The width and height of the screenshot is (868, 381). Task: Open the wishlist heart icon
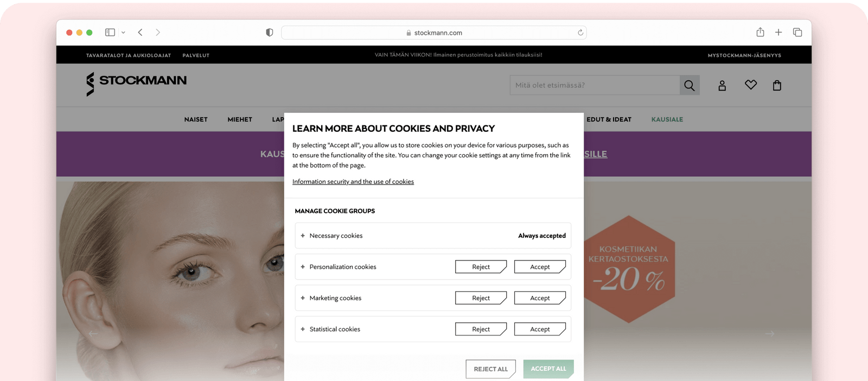coord(751,85)
